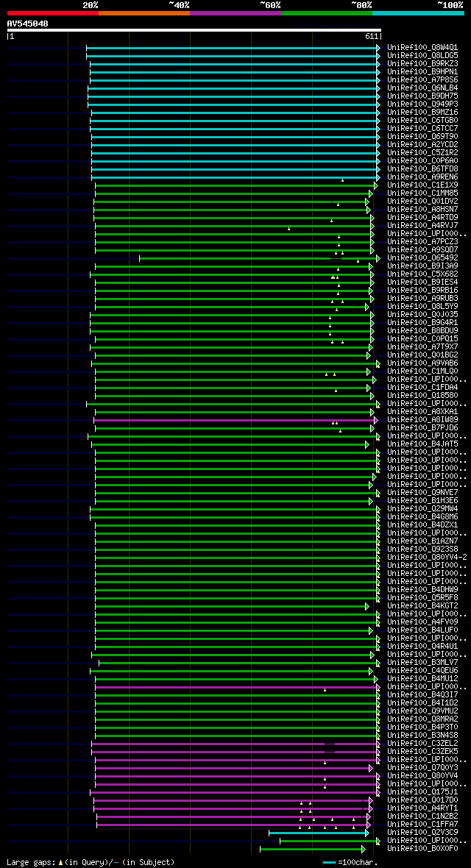This screenshot has height=868, width=471.
Task: Select hit UniRef100_B4KGT2
Action: (422, 605)
